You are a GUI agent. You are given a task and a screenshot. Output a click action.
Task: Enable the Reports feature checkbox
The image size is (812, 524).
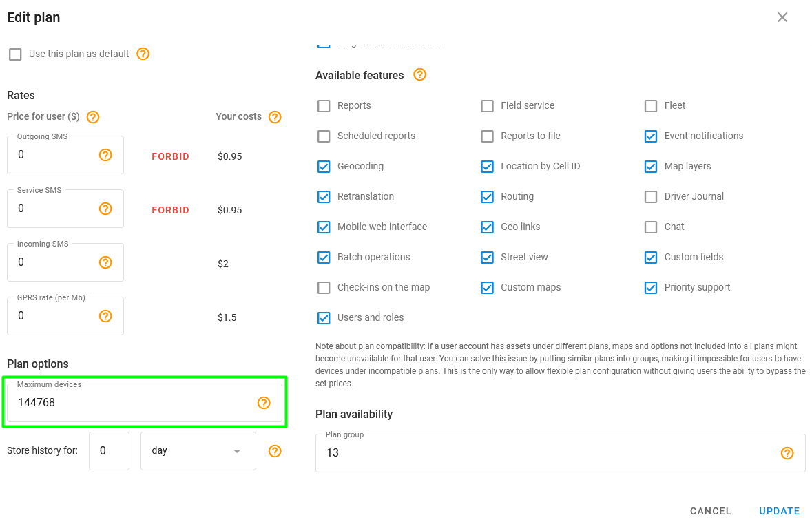[x=324, y=106]
